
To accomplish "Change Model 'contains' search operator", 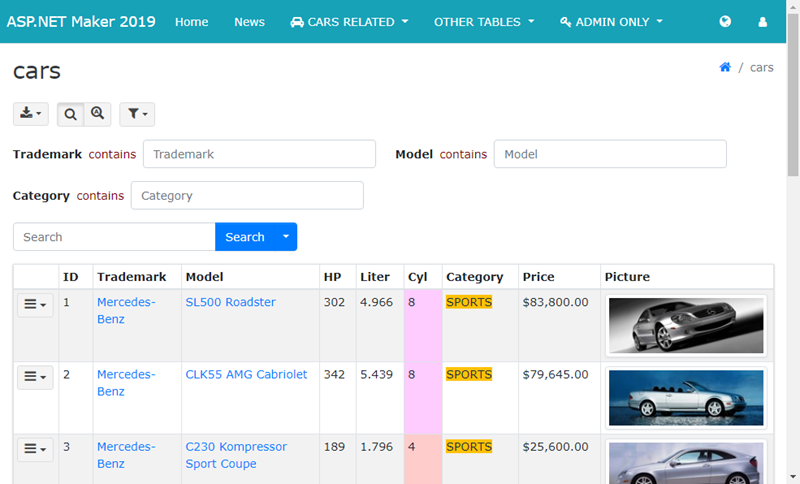I will point(463,154).
